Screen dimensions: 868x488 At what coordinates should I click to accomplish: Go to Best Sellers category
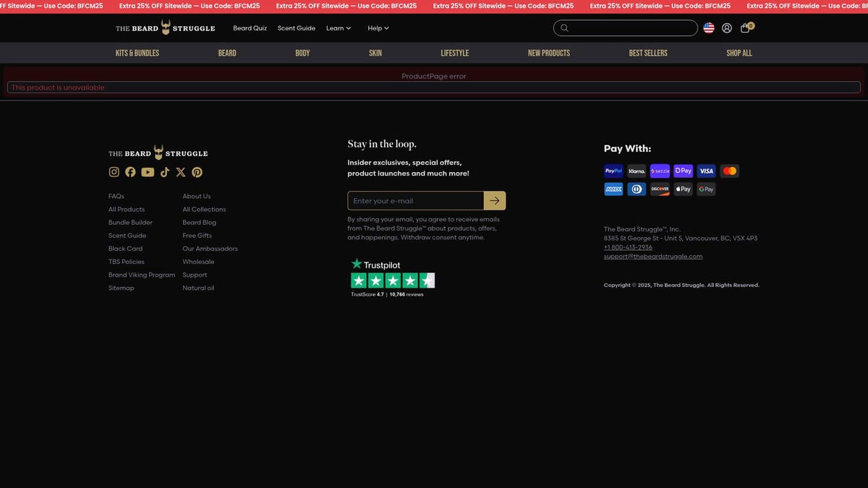click(x=648, y=53)
